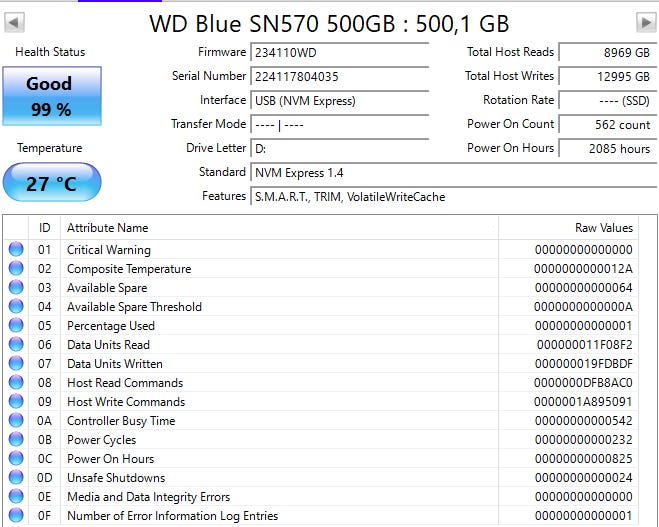Click status icon for Host Read Commands row

(16, 382)
